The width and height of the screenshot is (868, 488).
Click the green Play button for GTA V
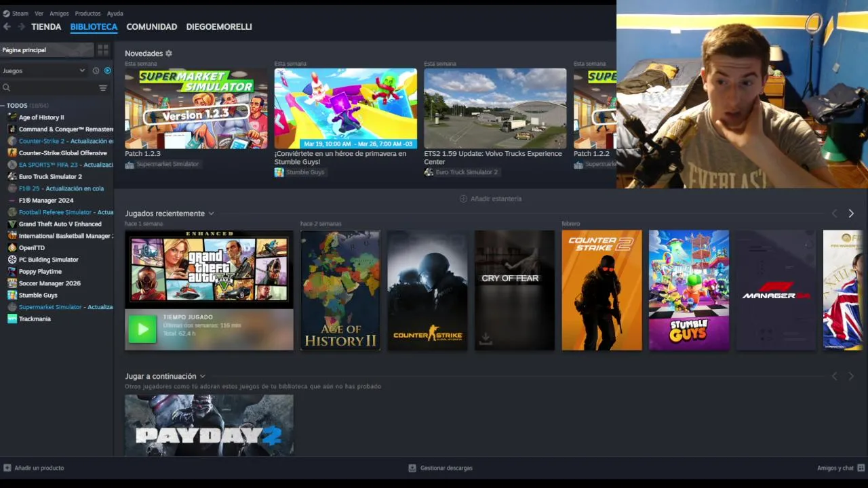(142, 329)
